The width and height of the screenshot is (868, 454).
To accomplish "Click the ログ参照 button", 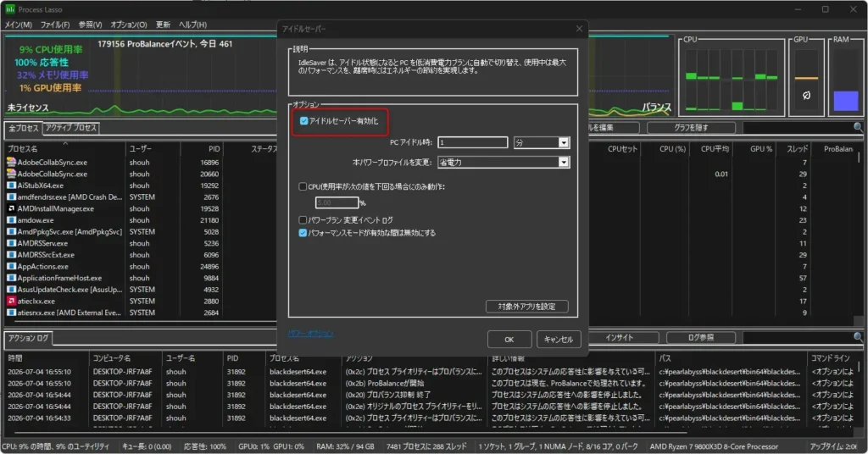I will coord(701,337).
